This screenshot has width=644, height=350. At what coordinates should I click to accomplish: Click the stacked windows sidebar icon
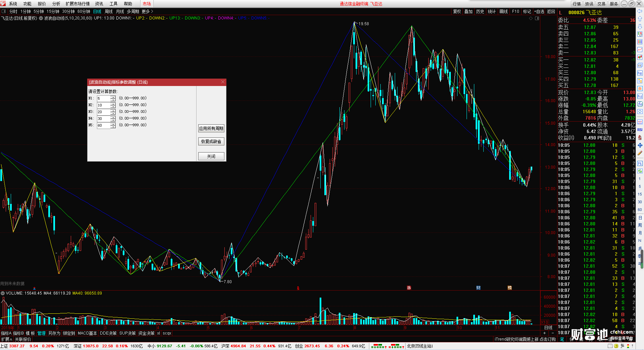tap(640, 65)
